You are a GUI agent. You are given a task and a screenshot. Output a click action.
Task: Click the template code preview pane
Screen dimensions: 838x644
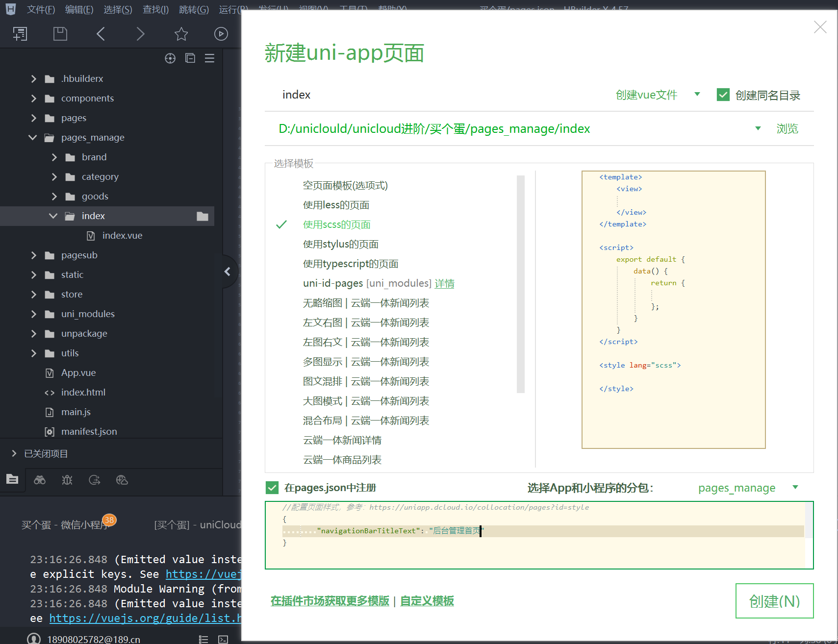(673, 309)
